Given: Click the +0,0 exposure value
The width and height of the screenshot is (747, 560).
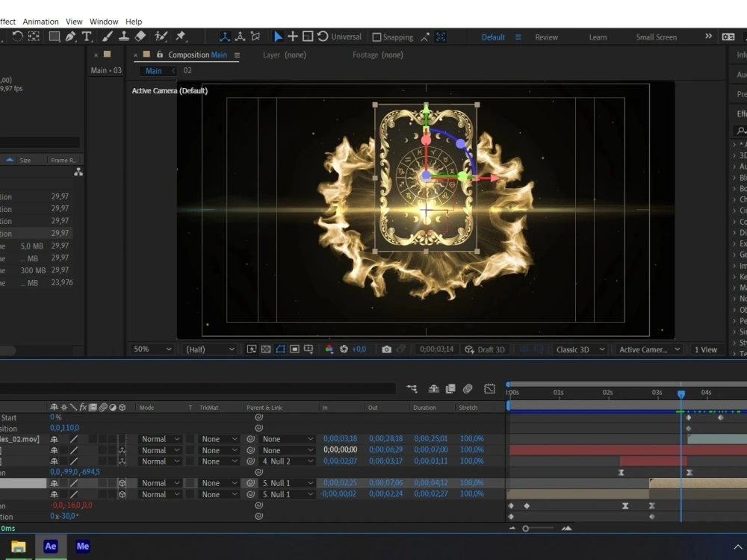Looking at the screenshot, I should pyautogui.click(x=359, y=349).
